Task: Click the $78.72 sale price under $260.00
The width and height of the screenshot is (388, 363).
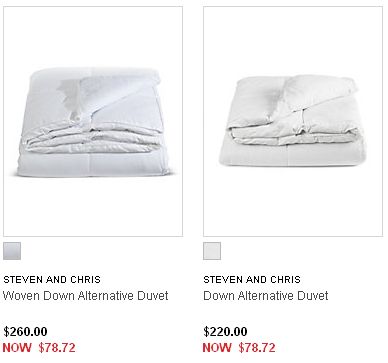Action: (57, 348)
